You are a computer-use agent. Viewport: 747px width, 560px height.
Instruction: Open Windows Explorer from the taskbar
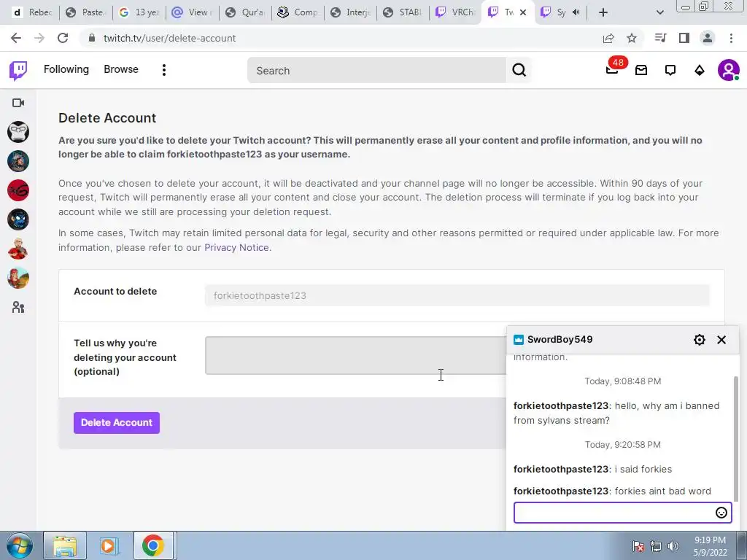[x=65, y=545]
